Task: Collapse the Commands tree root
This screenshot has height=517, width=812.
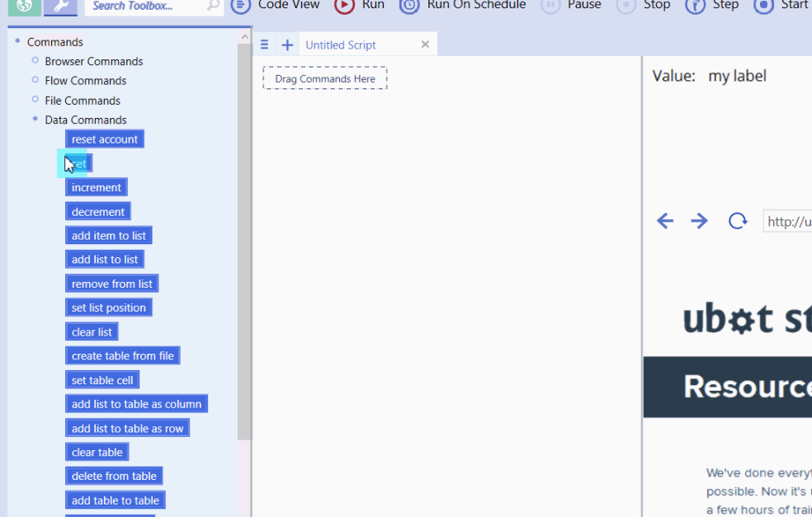Action: 17,40
